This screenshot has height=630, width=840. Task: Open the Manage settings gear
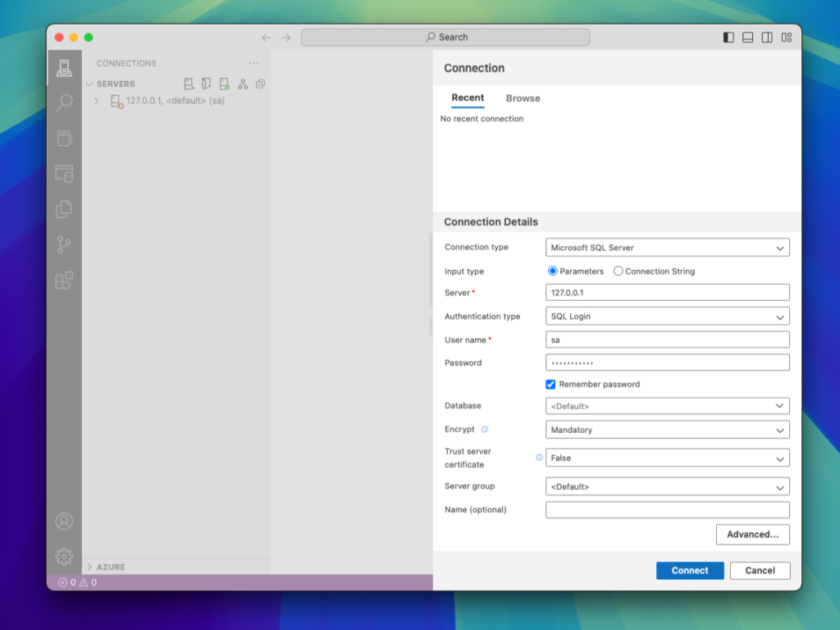pos(64,557)
